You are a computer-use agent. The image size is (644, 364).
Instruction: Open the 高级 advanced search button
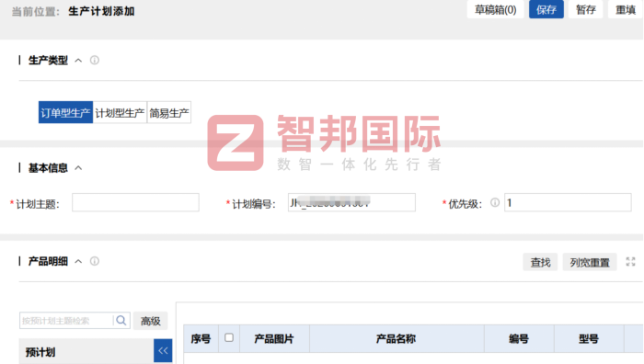[x=150, y=321]
